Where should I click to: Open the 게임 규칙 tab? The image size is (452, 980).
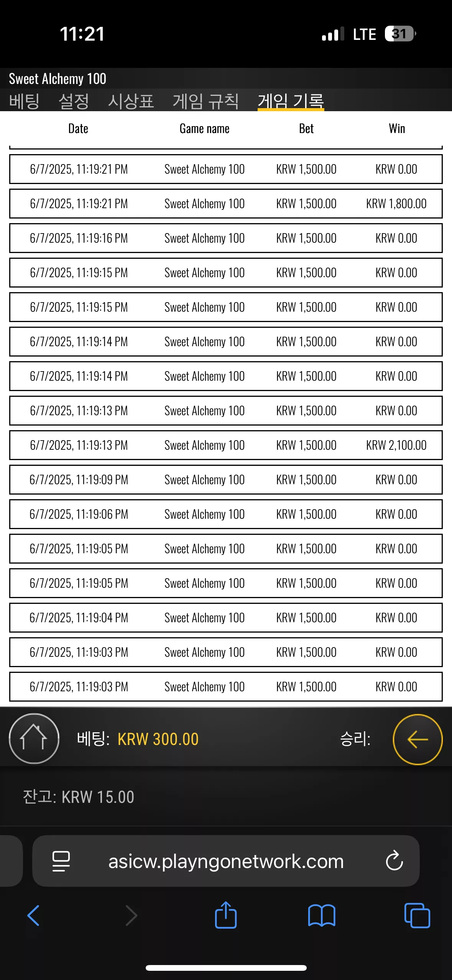point(206,101)
